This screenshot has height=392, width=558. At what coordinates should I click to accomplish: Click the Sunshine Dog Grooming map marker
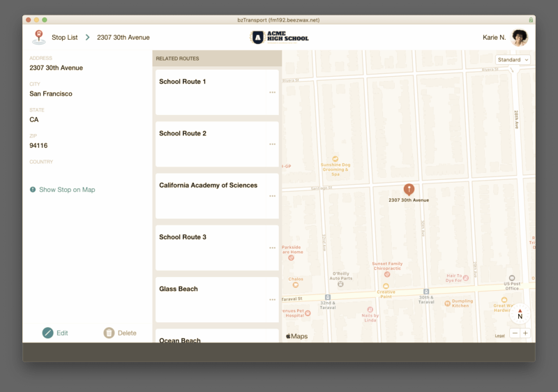click(335, 159)
